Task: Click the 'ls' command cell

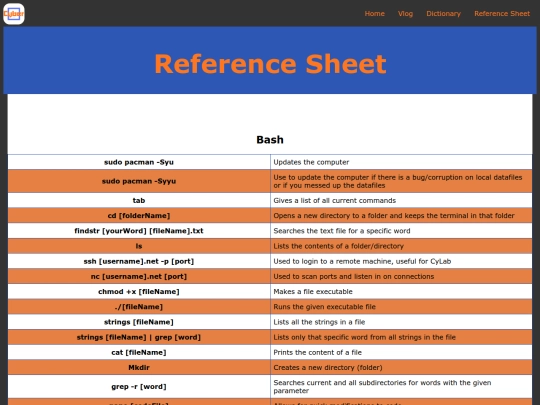Action: [x=139, y=246]
